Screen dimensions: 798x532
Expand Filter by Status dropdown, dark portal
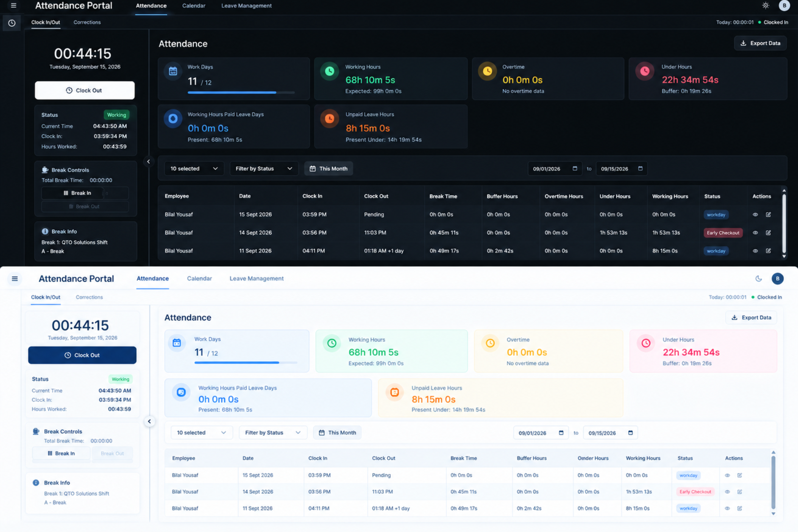264,168
